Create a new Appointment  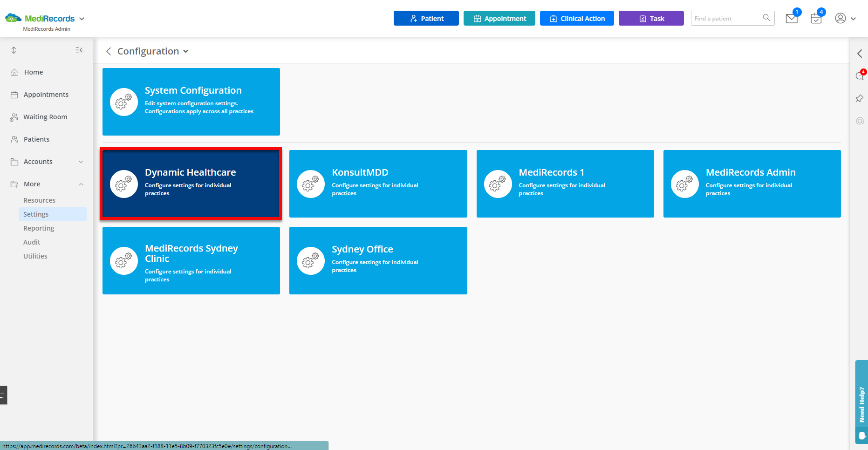point(499,18)
